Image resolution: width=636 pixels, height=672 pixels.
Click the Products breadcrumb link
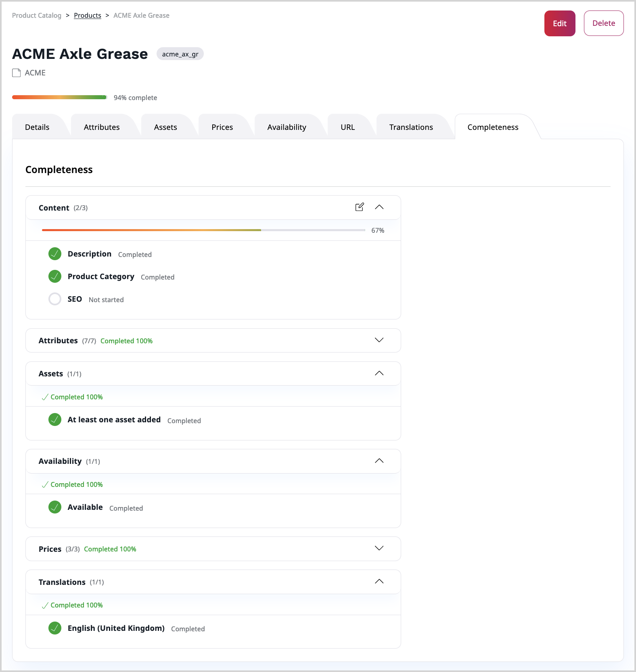click(x=88, y=15)
